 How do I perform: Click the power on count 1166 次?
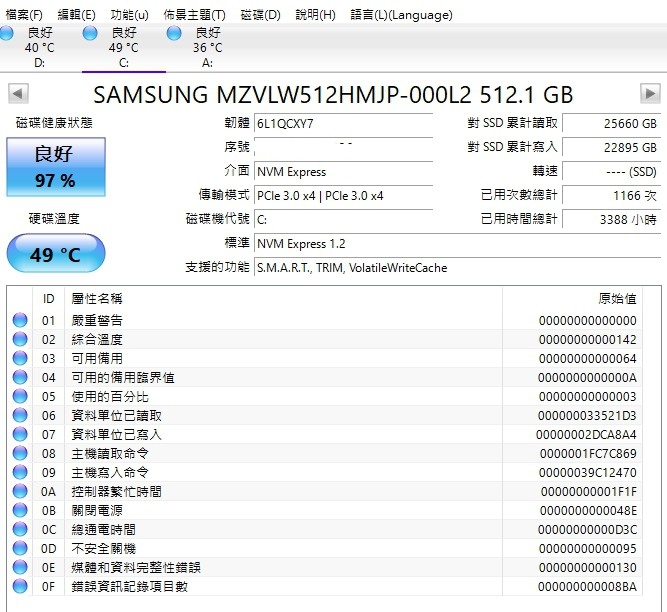(611, 196)
